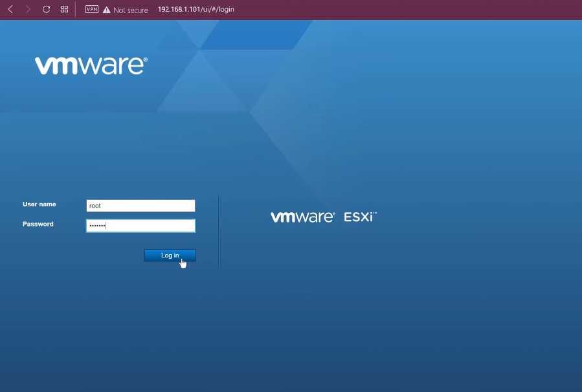Click the /ui/#/login path in the URL

219,10
